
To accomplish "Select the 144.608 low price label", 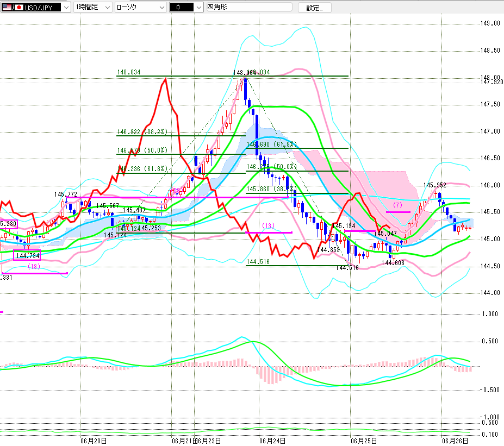I will [x=393, y=262].
